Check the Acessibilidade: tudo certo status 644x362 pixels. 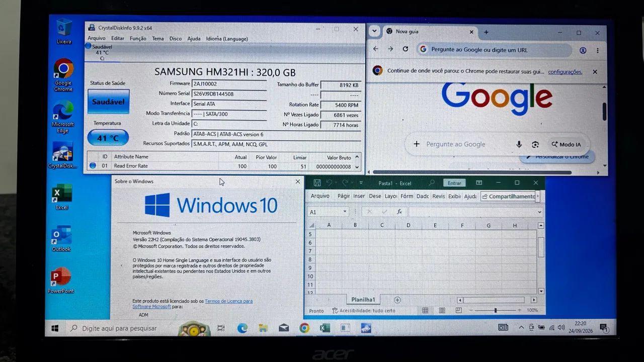(x=364, y=311)
